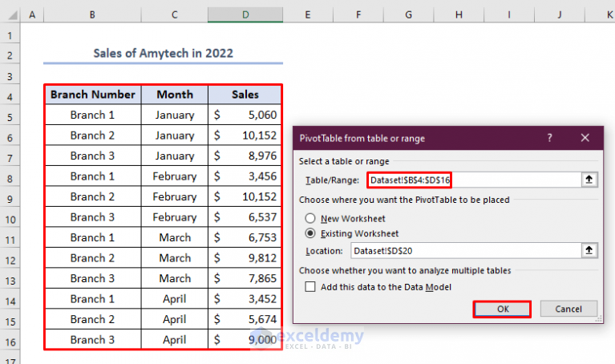Click the cell with sales value 3,452
Image resolution: width=615 pixels, height=364 pixels.
pos(245,298)
